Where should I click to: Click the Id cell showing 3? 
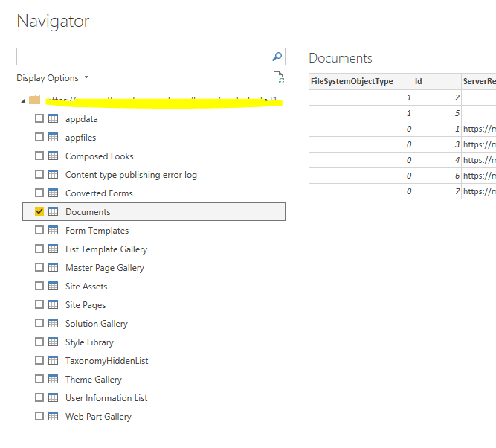(x=437, y=144)
